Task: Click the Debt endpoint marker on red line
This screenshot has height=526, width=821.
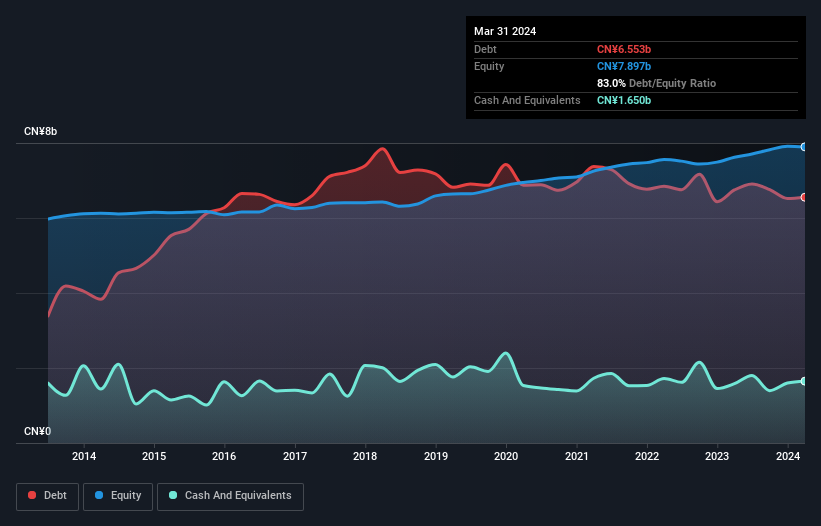Action: coord(804,197)
